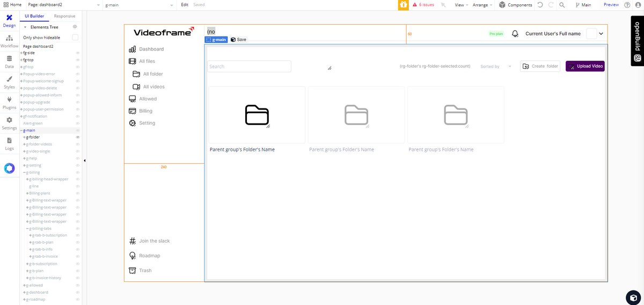Select Join the slack item

pyautogui.click(x=150, y=241)
